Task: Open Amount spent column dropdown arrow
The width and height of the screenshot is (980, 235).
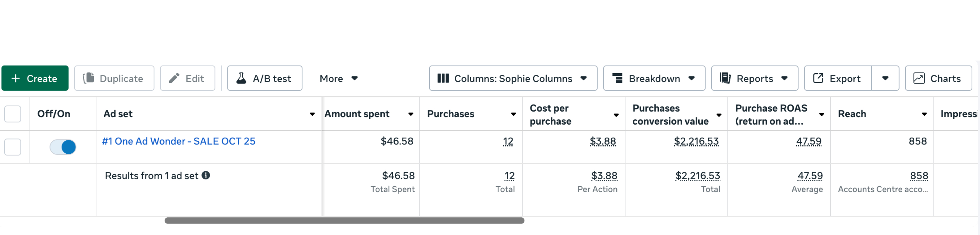Action: click(x=411, y=114)
